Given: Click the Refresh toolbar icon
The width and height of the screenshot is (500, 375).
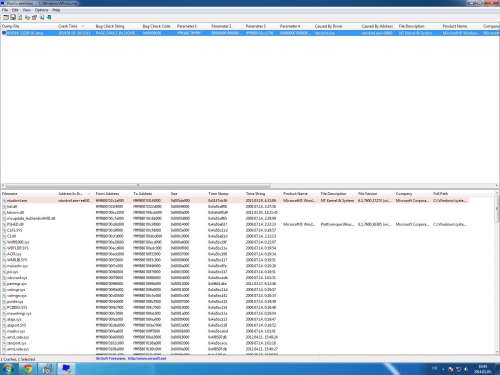Looking at the screenshot, I should (x=20, y=17).
